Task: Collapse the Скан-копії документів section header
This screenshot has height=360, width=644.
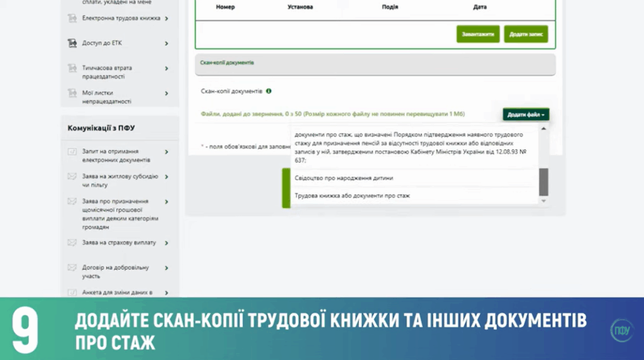Action: [x=375, y=64]
